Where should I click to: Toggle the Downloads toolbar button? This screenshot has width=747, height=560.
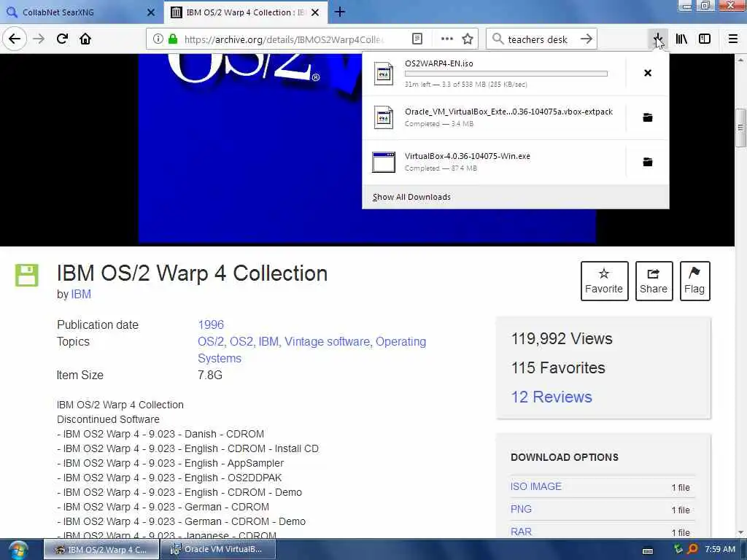tap(657, 39)
